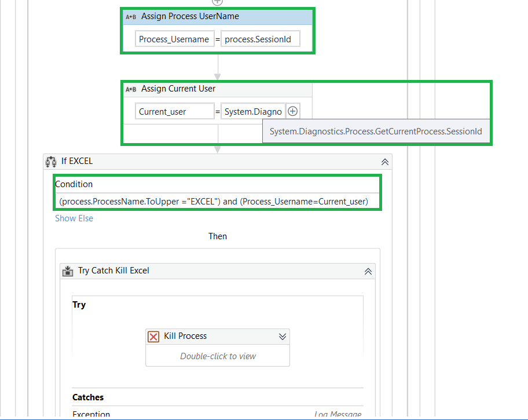Click the Current_user variable field
The width and height of the screenshot is (528, 420).
tap(174, 111)
